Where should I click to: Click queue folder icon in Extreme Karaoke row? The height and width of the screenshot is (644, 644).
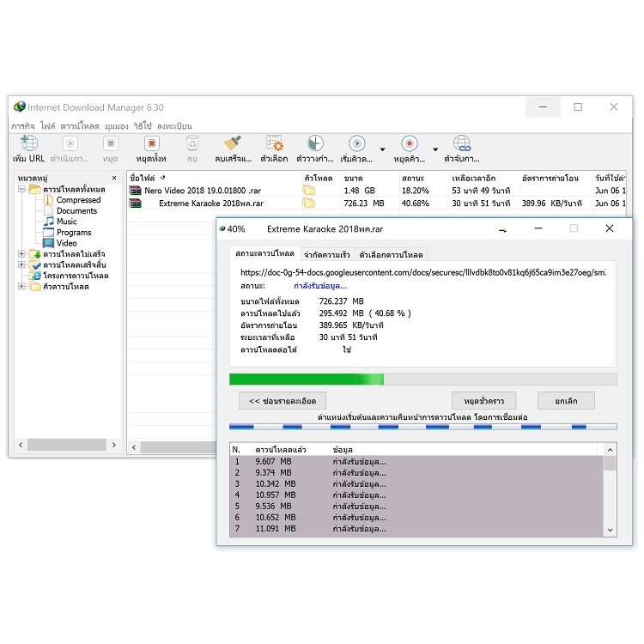pyautogui.click(x=309, y=203)
